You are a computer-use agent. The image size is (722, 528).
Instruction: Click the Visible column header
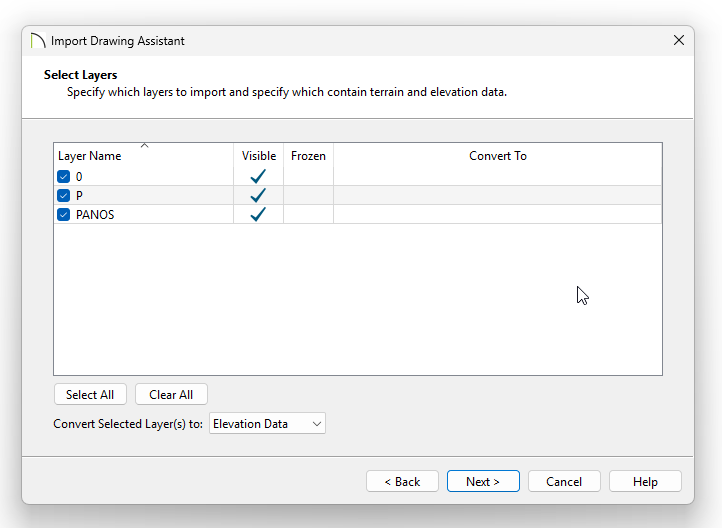[x=258, y=156]
